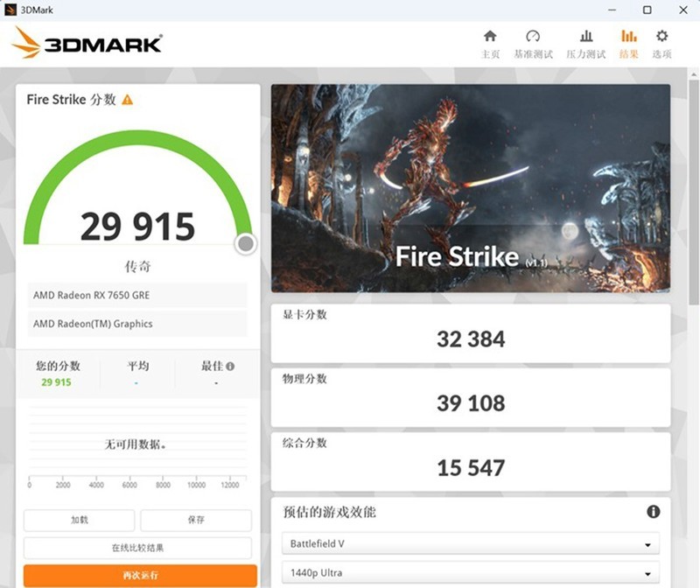This screenshot has width=700, height=588.
Task: Click the 在线比较结果 compare online button
Action: click(x=138, y=548)
